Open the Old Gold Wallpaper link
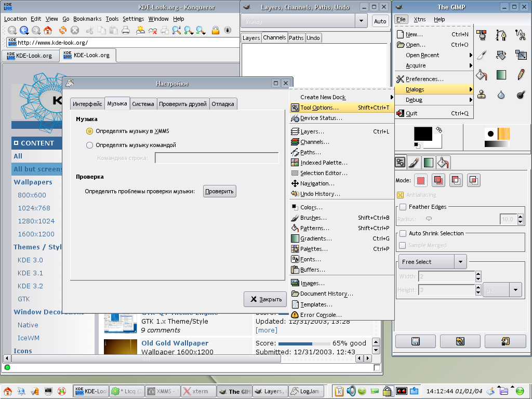Image resolution: width=532 pixels, height=399 pixels. 175,343
